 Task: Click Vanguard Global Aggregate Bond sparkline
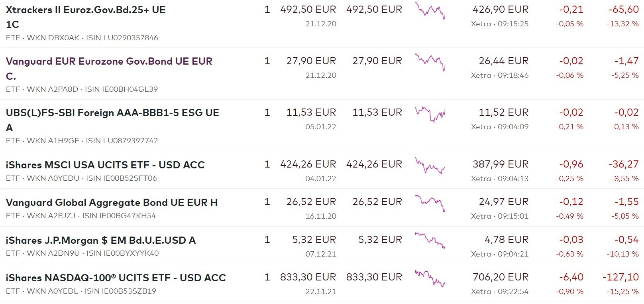tap(430, 203)
